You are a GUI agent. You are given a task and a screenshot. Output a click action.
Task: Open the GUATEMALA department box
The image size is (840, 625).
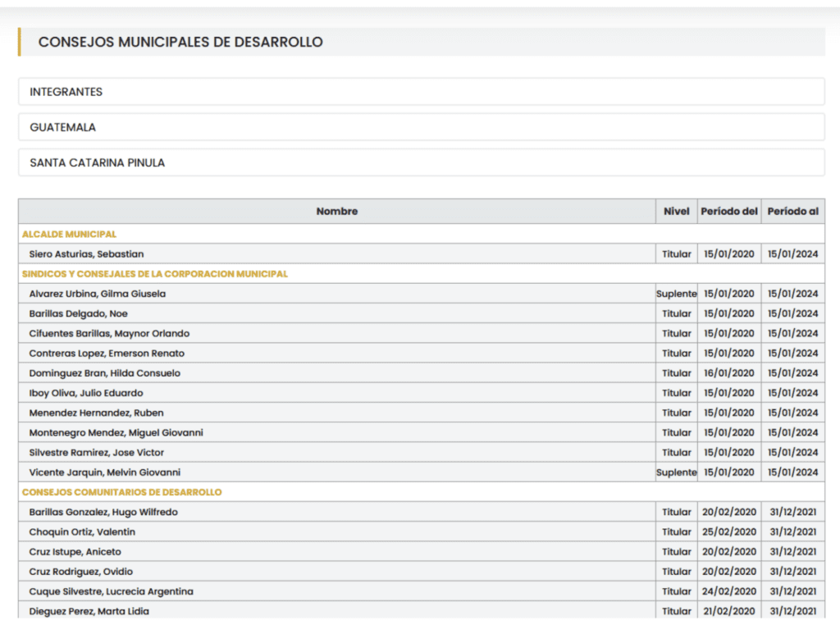[x=421, y=127]
